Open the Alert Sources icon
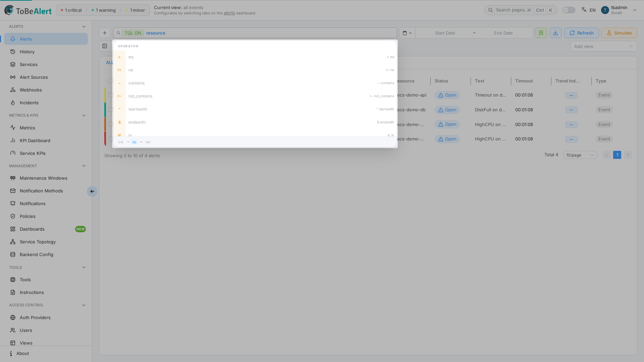644x362 pixels. click(x=13, y=77)
